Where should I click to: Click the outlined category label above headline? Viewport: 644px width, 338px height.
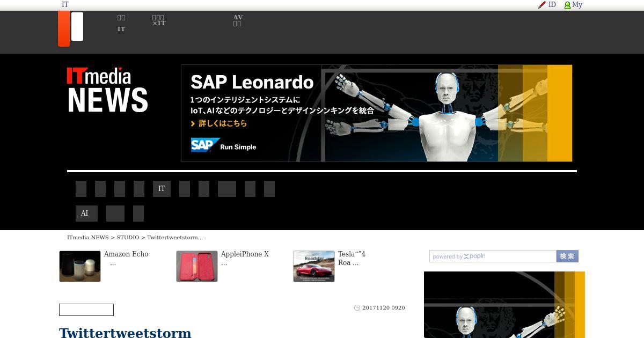pyautogui.click(x=86, y=310)
